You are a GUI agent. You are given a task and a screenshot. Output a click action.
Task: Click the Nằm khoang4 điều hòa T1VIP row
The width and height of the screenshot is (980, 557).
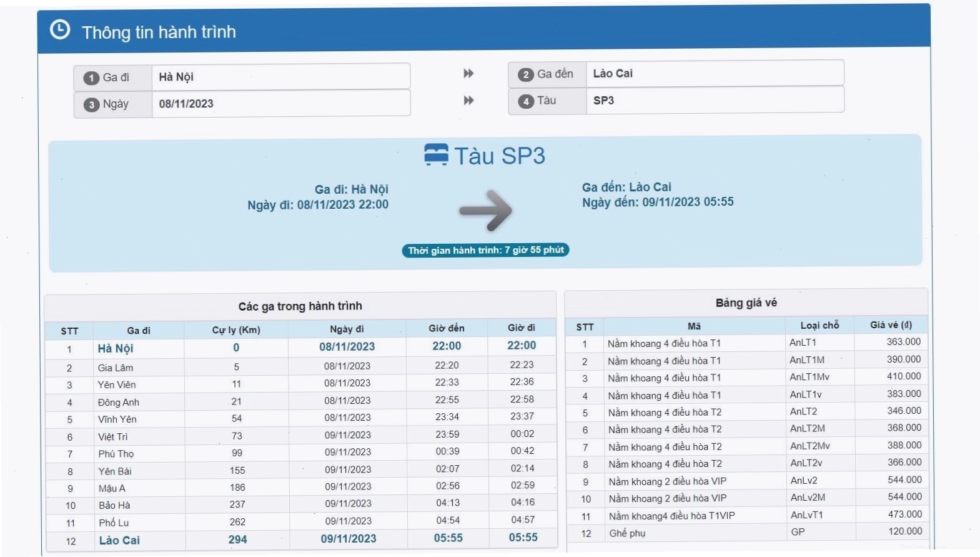point(672,516)
